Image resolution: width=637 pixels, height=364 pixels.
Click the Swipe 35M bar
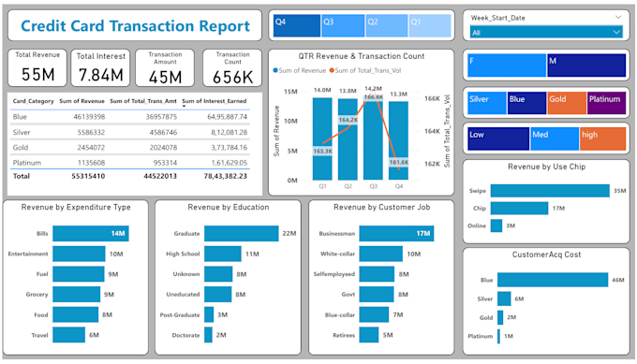(550, 191)
